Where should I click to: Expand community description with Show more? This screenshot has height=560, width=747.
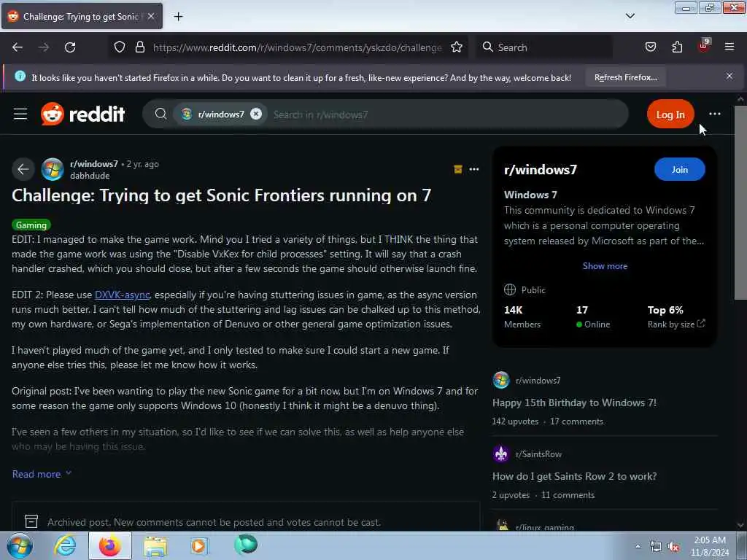(x=605, y=266)
